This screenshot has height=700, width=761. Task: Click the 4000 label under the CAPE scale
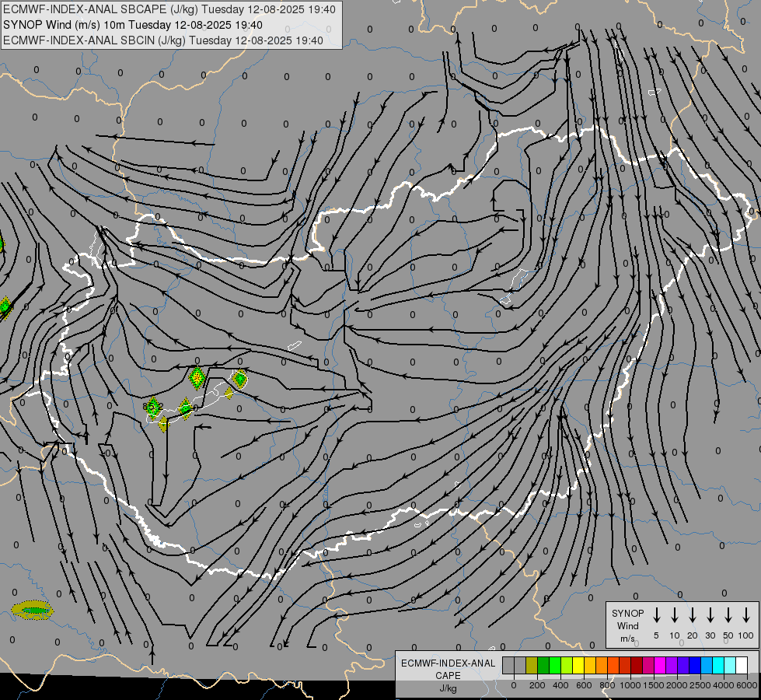(x=723, y=685)
